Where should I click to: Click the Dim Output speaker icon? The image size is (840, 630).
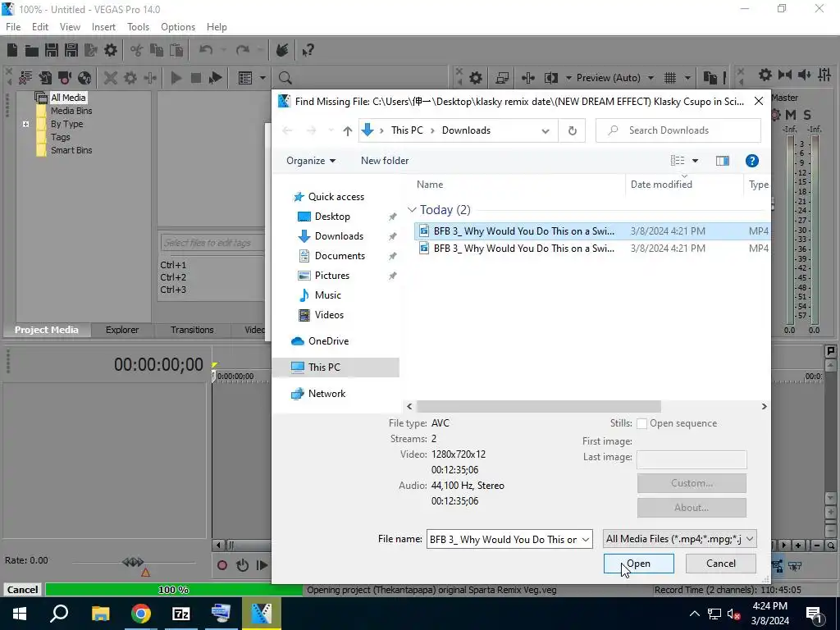click(x=805, y=75)
